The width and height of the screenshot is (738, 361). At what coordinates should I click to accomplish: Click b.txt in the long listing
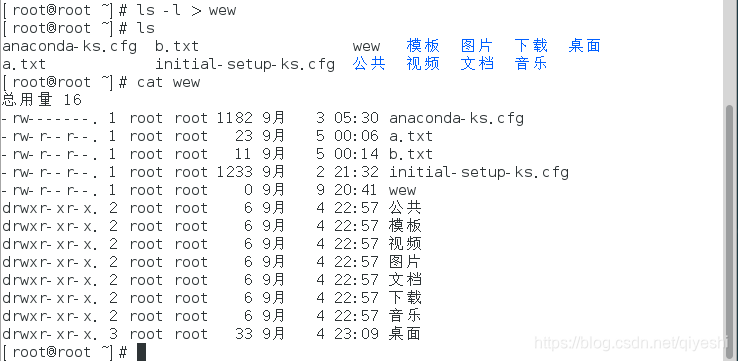pyautogui.click(x=410, y=154)
